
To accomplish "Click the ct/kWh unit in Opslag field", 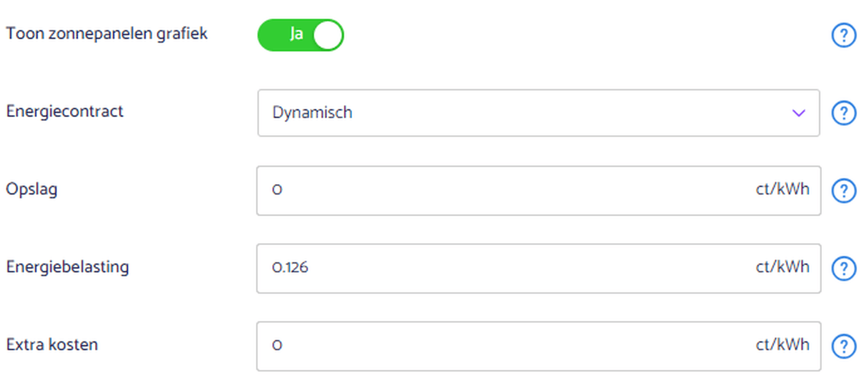I will coord(782,189).
